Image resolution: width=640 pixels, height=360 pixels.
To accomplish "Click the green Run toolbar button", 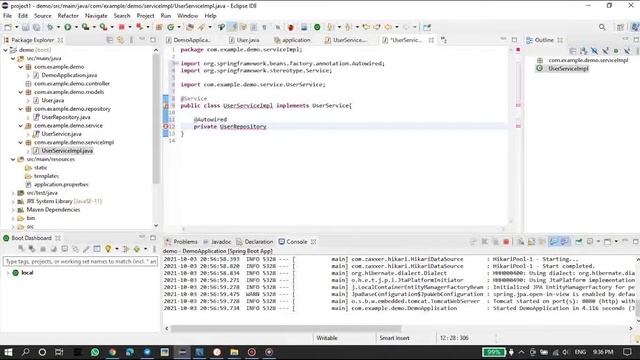I will pos(68,27).
